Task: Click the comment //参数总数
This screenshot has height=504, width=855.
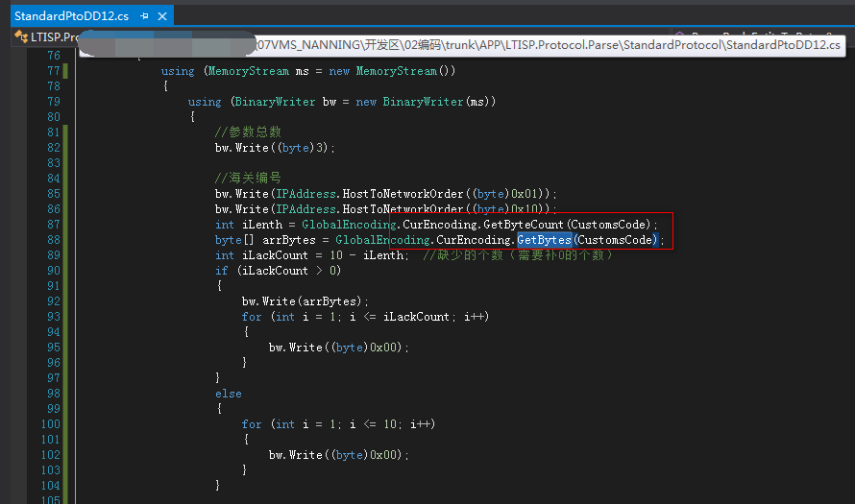Action: tap(248, 132)
